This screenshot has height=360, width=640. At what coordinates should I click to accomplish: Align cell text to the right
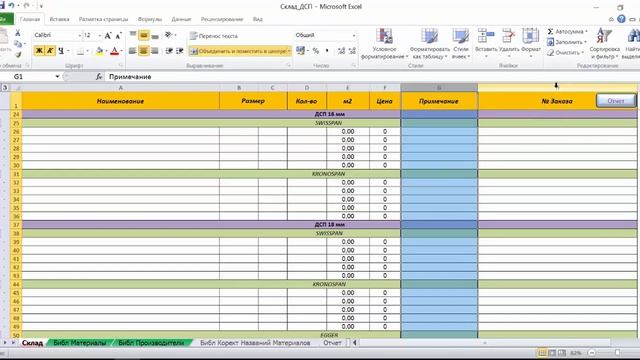[x=155, y=51]
